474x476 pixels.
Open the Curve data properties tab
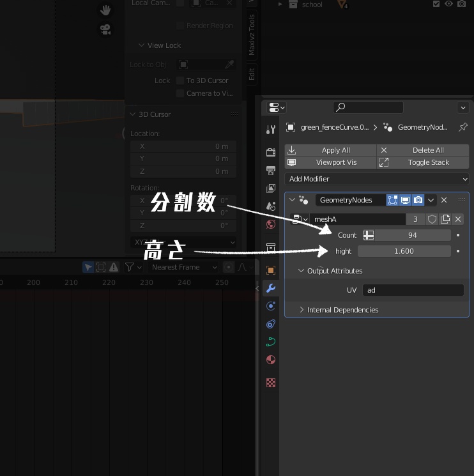click(x=271, y=342)
